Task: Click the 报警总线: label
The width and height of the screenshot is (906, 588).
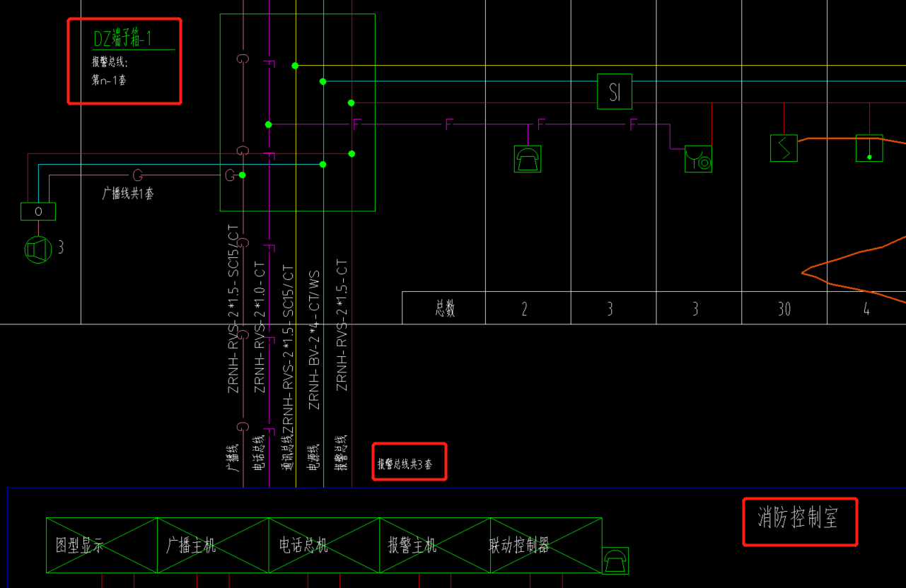Action: [x=110, y=62]
